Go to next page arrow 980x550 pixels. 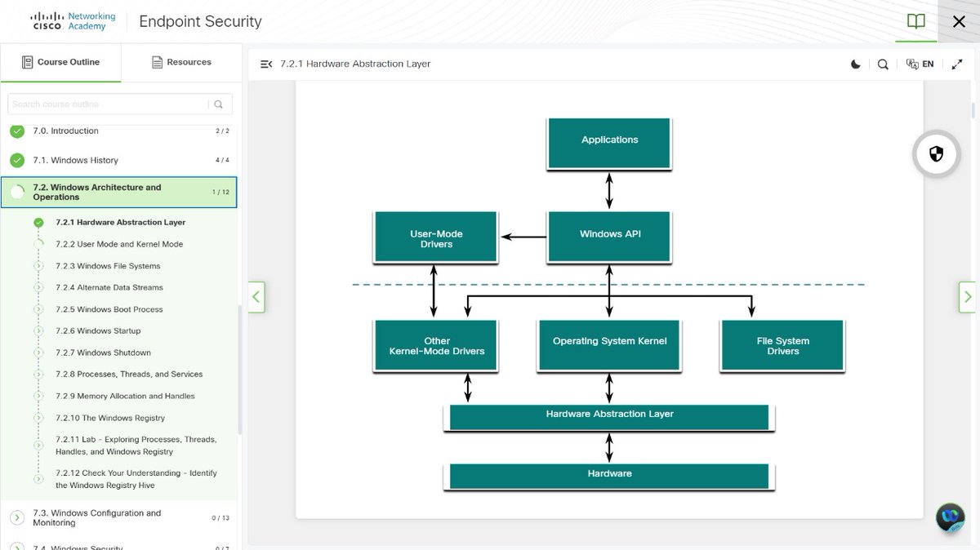968,296
